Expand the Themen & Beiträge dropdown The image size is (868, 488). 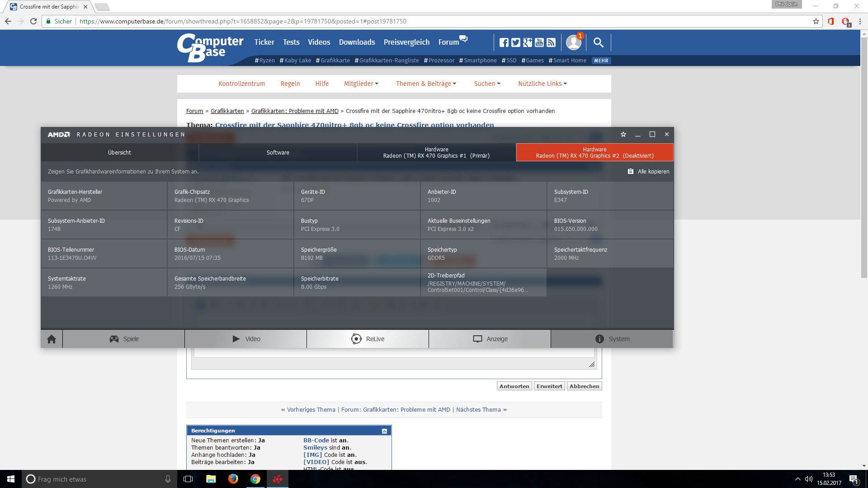coord(426,84)
